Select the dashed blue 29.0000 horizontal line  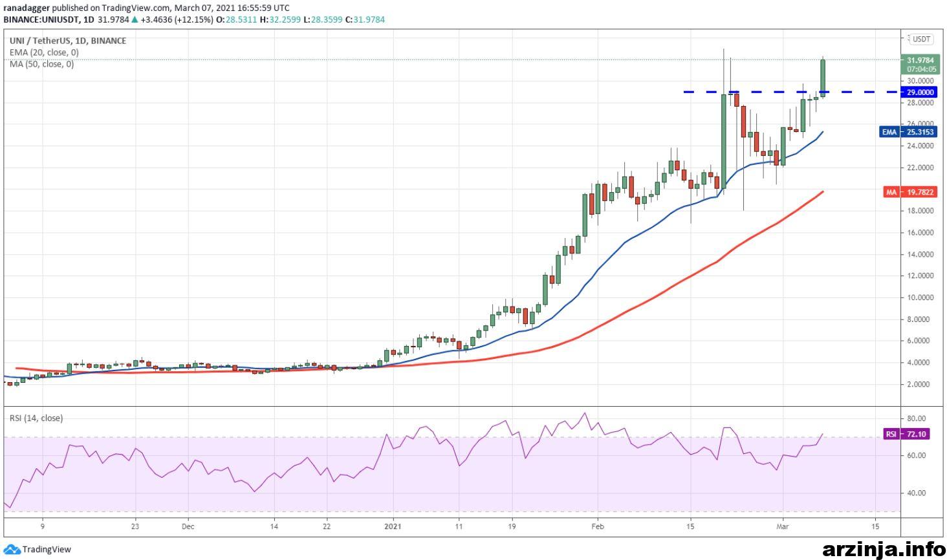(792, 92)
